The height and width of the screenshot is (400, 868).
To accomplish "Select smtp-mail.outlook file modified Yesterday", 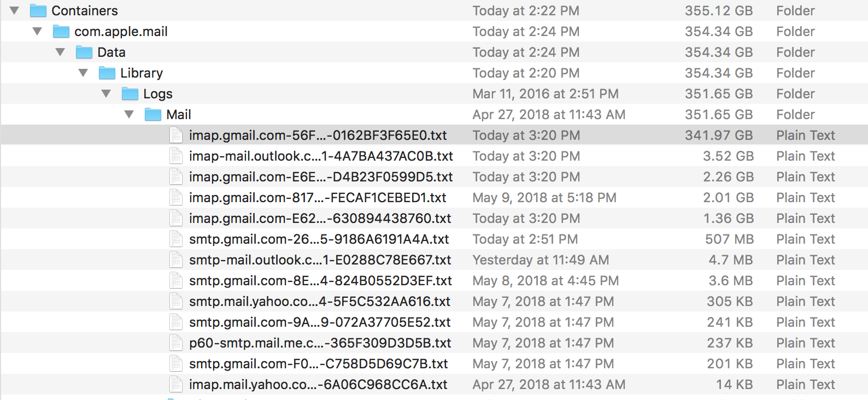I will [x=320, y=260].
